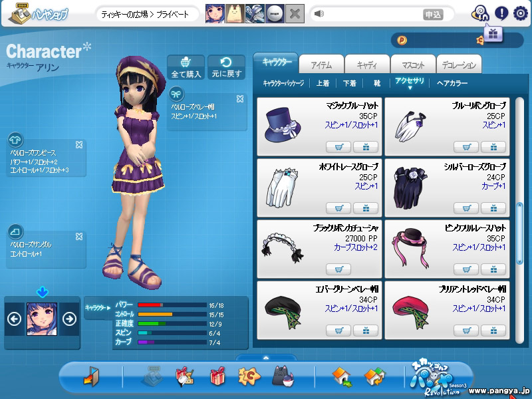The image size is (532, 399).
Task: Add マジックブルーハット to cart
Action: [338, 147]
